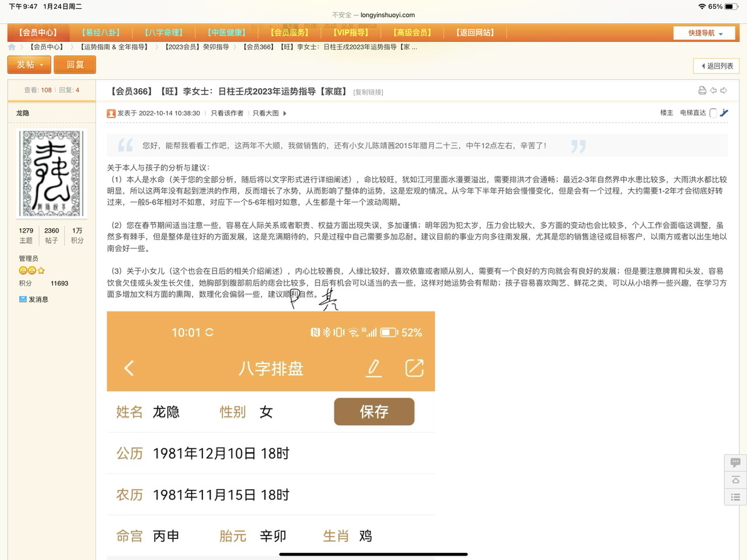
Task: Click the 回复 reply button
Action: point(75,65)
